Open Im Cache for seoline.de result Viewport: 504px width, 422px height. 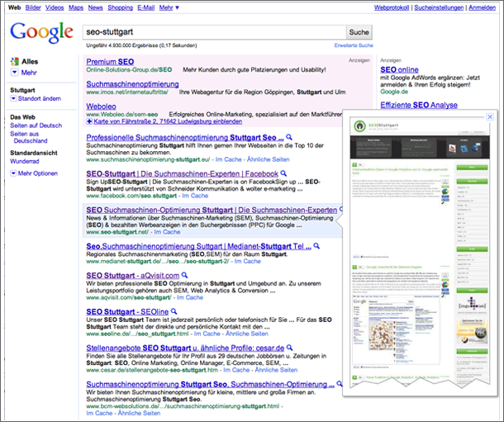coord(207,334)
